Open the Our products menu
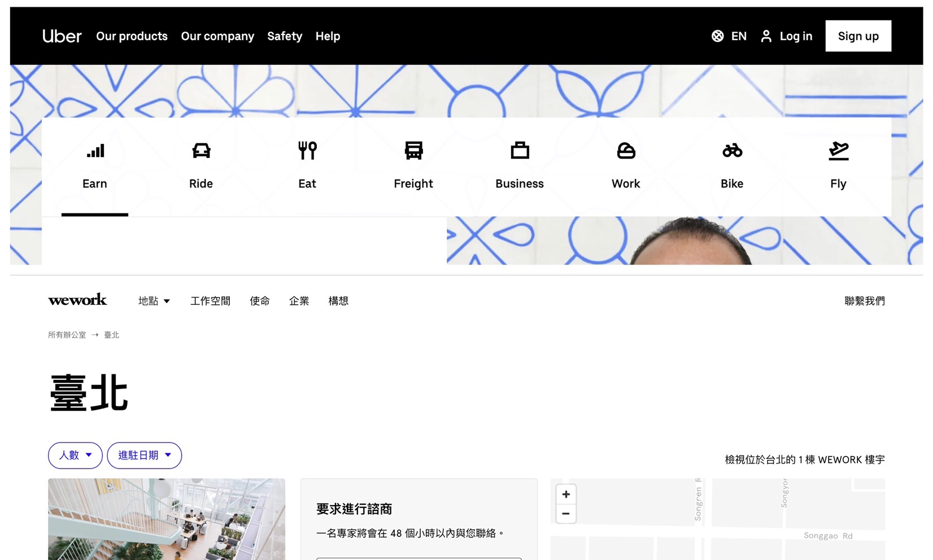The image size is (933, 560). coord(132,36)
